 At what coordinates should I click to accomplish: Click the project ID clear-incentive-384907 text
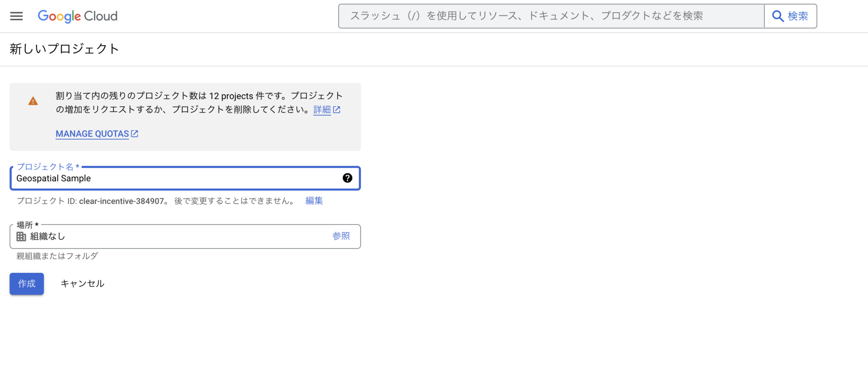[121, 201]
